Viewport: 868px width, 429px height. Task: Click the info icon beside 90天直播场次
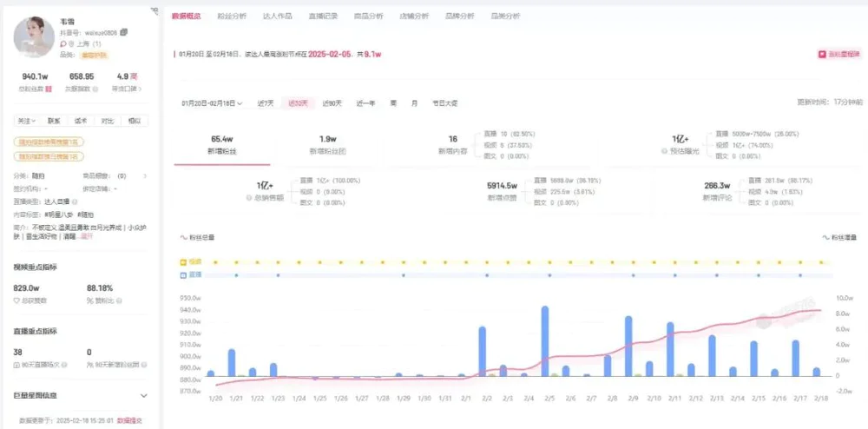click(65, 365)
